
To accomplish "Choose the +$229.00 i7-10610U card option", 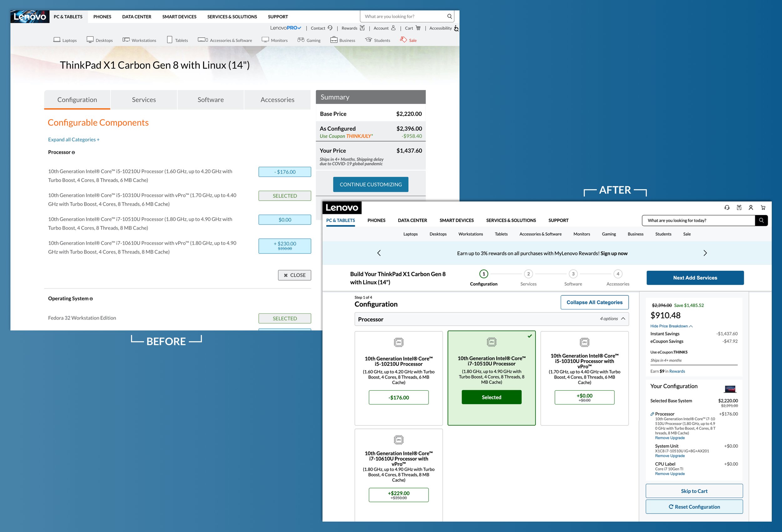I will pyautogui.click(x=399, y=495).
